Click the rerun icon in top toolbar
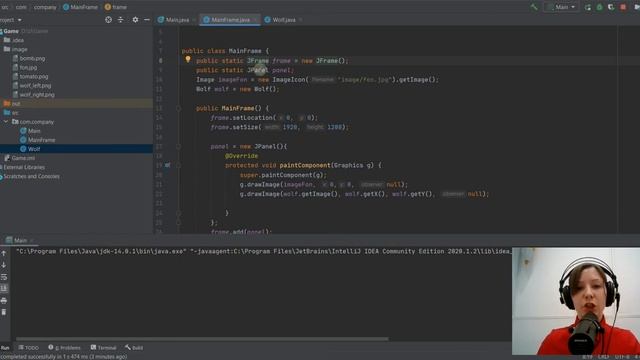 tap(587, 7)
